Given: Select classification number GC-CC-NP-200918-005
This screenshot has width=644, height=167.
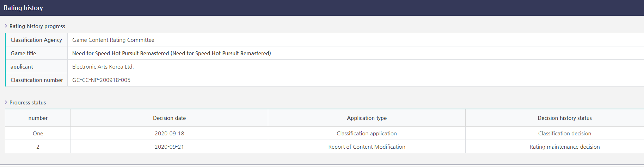Looking at the screenshot, I should pos(101,80).
